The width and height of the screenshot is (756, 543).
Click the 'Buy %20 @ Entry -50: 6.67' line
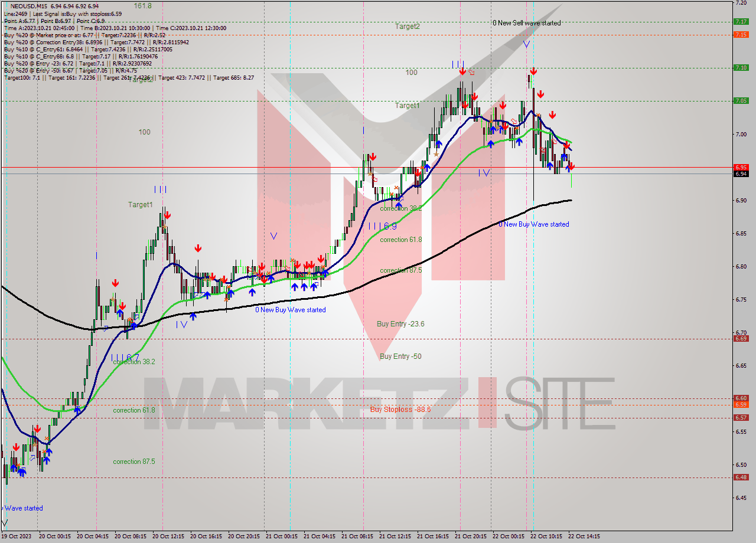(70, 71)
